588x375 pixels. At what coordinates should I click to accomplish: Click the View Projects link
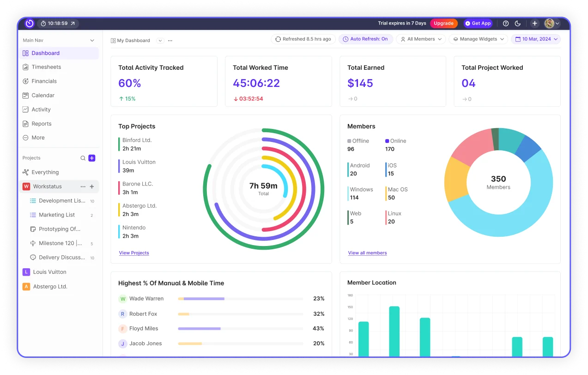134,253
